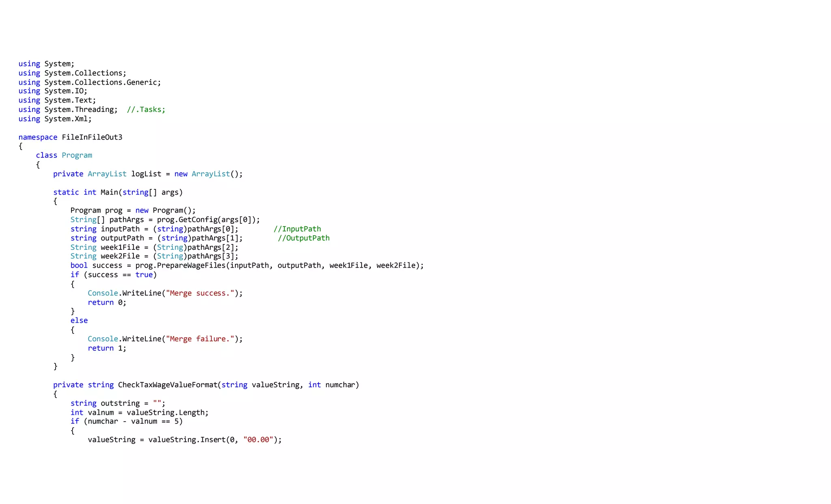Viewport: 831px width, 504px height.
Task: Click the 'PrepareWageFiles' method call
Action: coord(191,266)
